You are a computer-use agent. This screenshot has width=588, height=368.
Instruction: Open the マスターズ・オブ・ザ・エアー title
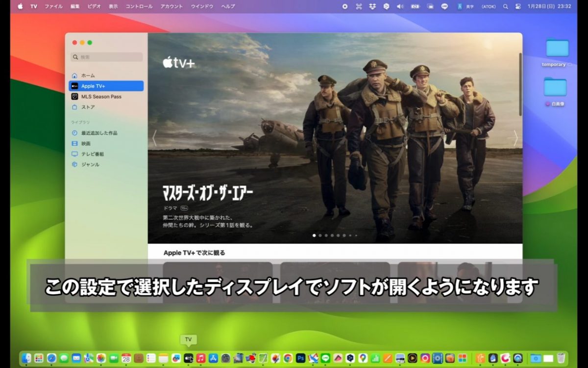pos(208,193)
